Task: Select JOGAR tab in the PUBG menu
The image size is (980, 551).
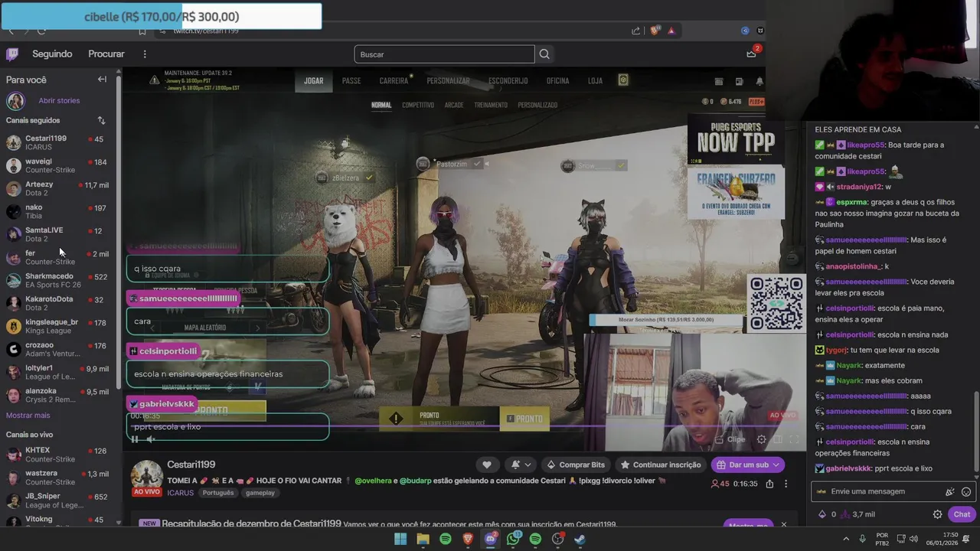Action: (314, 80)
